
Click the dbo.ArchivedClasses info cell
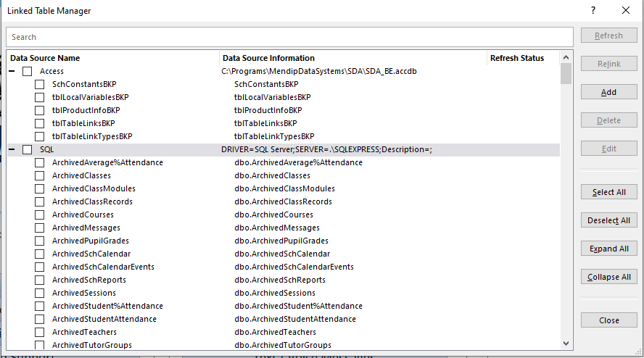(272, 175)
